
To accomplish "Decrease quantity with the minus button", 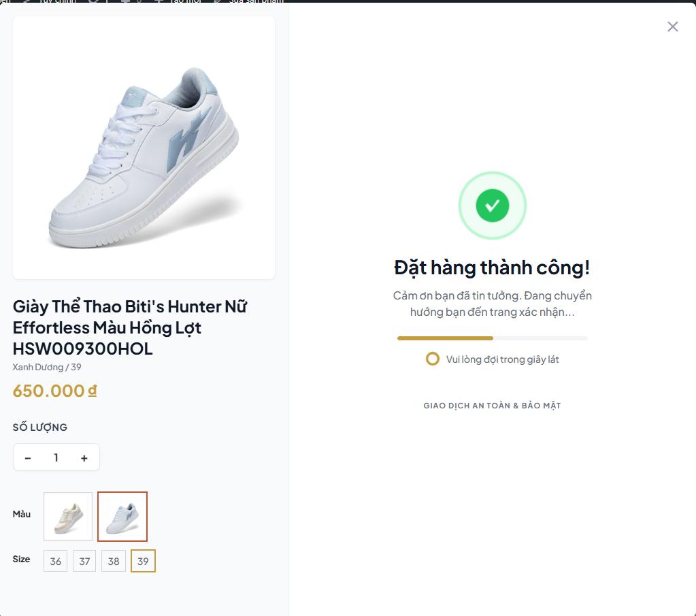I will click(x=28, y=458).
